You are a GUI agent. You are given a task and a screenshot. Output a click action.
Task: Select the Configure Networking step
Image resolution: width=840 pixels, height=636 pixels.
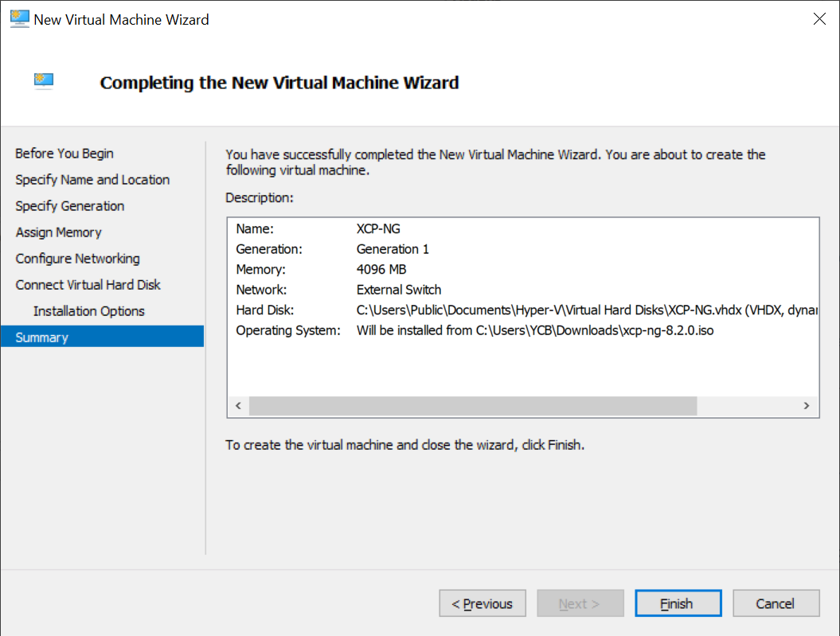(x=77, y=258)
